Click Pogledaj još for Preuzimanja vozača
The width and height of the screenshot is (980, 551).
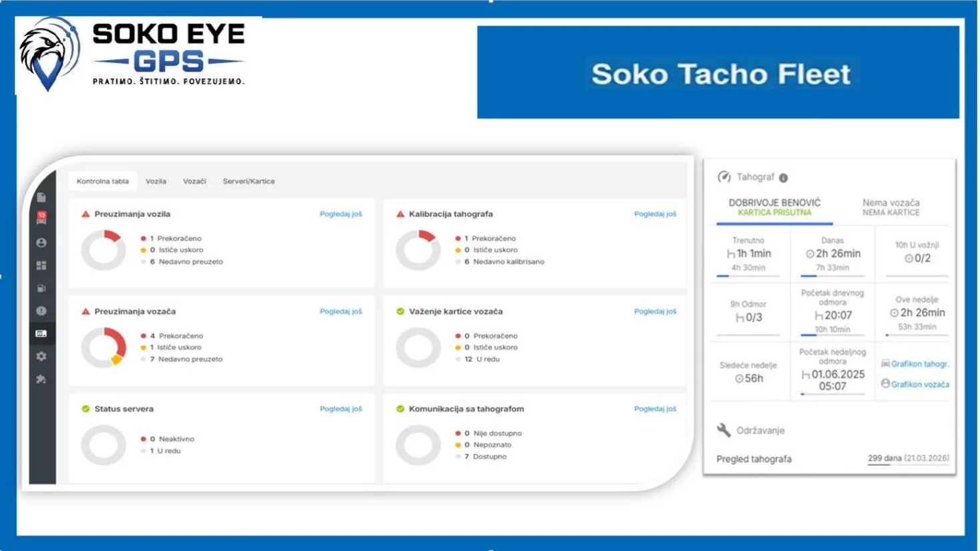pos(341,311)
